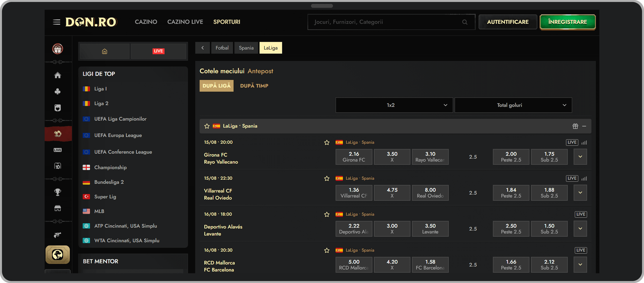Screen dimensions: 644x283
Task: Go to Spania breadcrumb
Action: click(x=246, y=48)
